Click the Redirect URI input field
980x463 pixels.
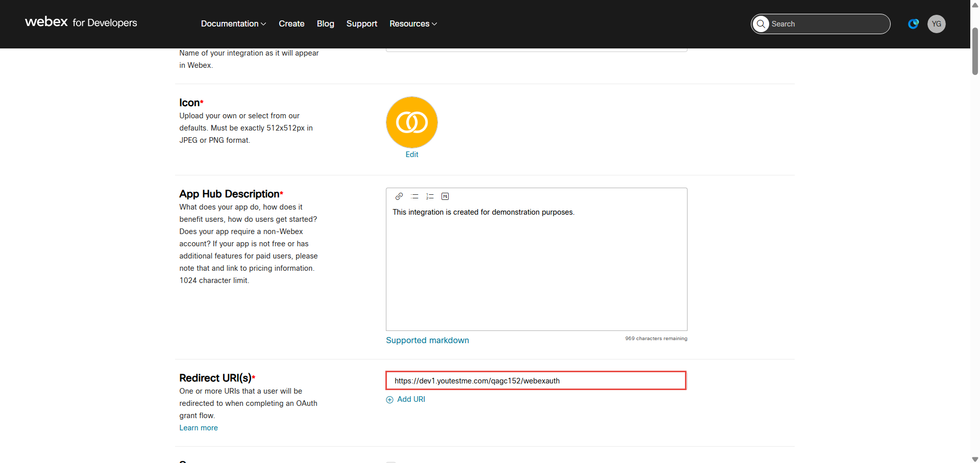pos(536,381)
